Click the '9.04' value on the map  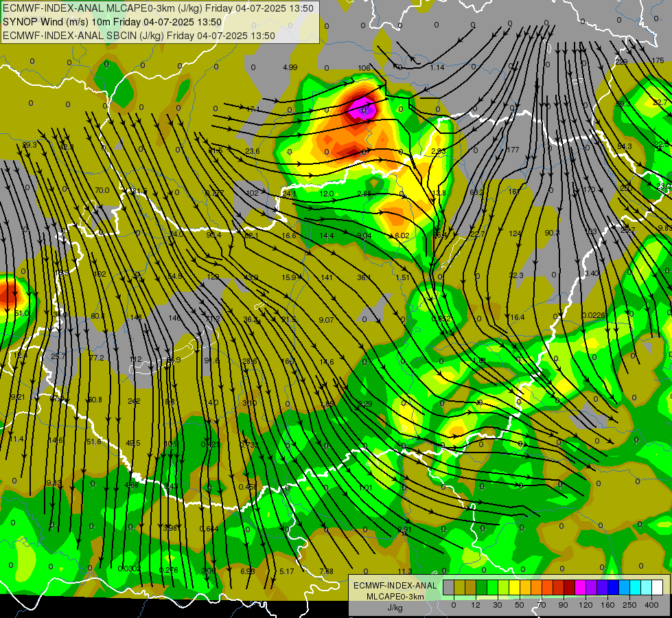point(364,236)
